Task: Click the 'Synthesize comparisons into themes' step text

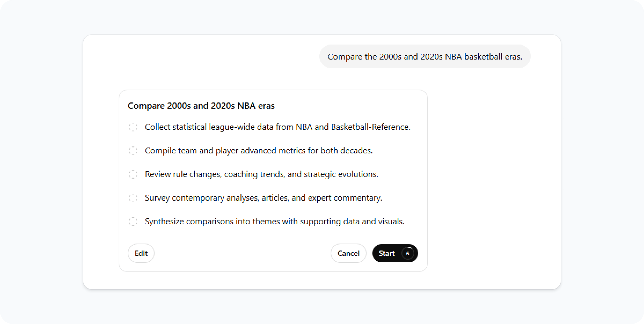Action: pyautogui.click(x=274, y=222)
